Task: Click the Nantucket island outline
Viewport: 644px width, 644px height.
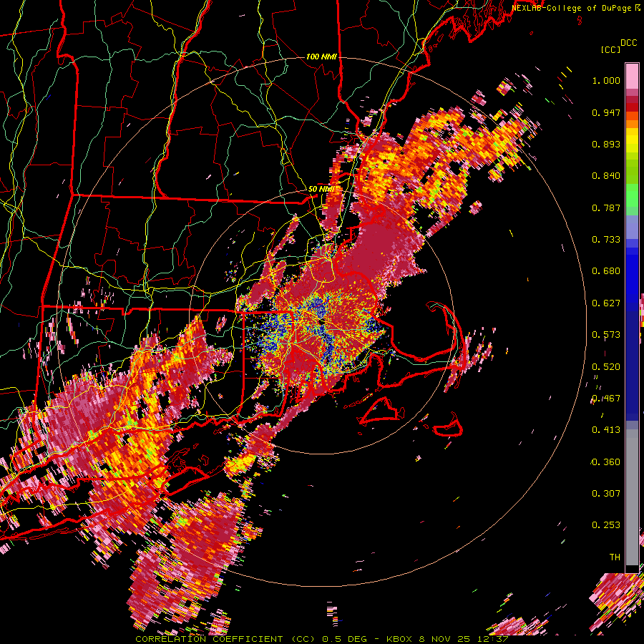Action: (x=448, y=425)
